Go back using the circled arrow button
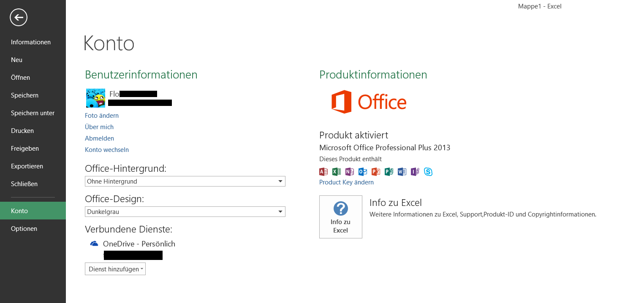644x303 pixels. tap(18, 17)
